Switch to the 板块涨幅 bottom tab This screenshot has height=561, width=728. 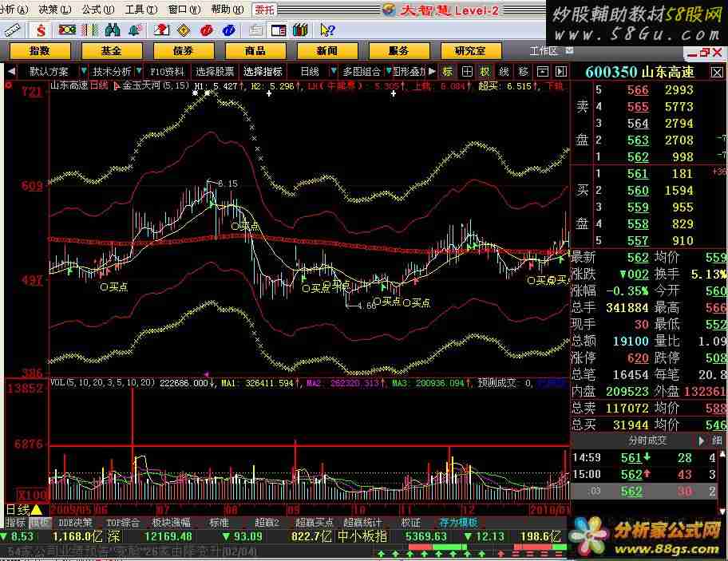[172, 523]
